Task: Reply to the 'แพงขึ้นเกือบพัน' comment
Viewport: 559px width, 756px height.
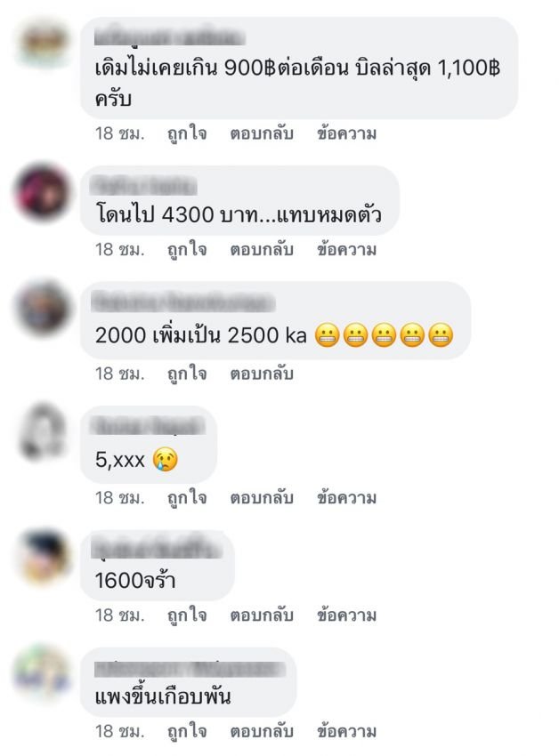Action: pos(261,731)
